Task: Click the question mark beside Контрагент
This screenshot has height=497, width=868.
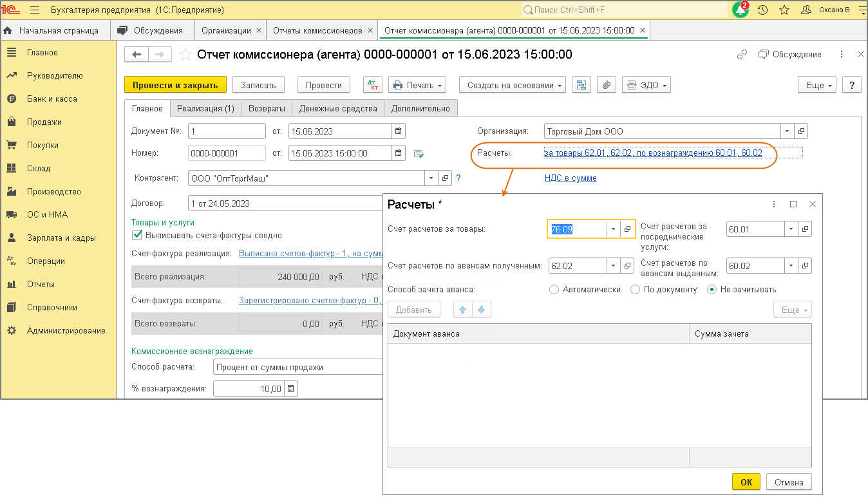Action: [x=458, y=178]
